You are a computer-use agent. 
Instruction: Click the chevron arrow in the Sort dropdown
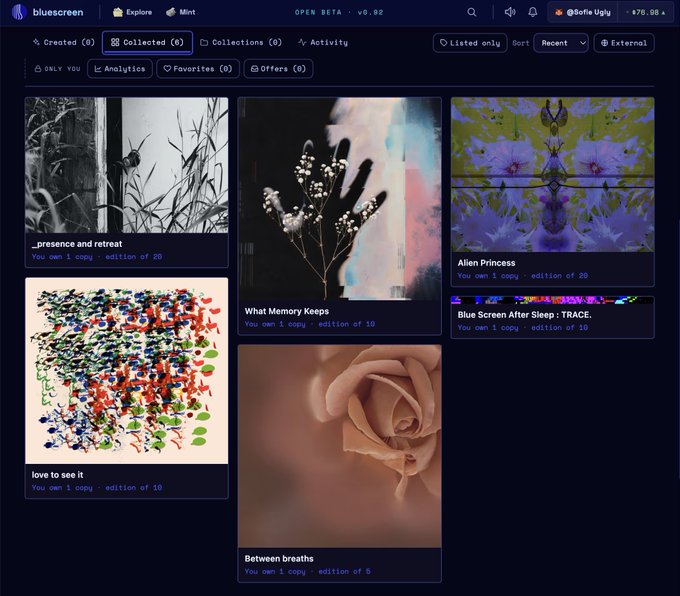583,43
